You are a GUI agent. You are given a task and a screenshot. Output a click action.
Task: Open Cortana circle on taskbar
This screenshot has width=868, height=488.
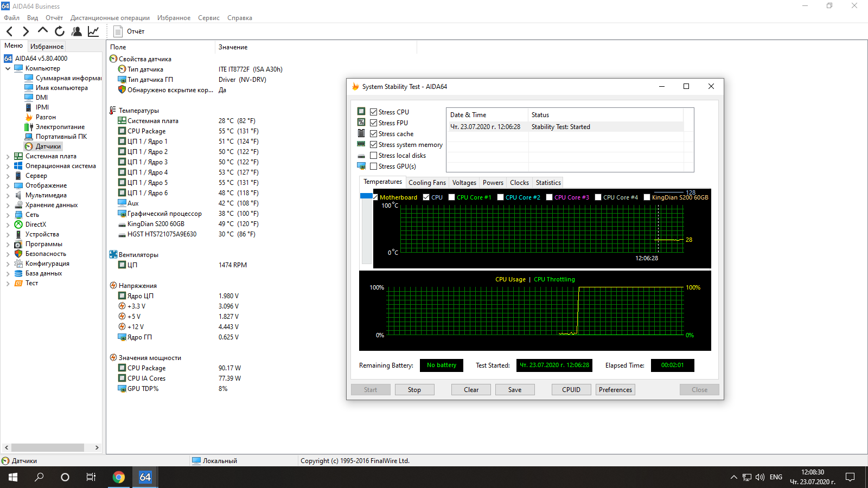point(65,477)
